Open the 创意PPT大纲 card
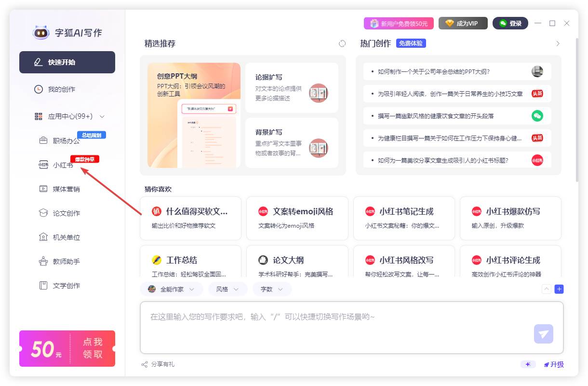The width and height of the screenshot is (588, 386). (x=194, y=115)
